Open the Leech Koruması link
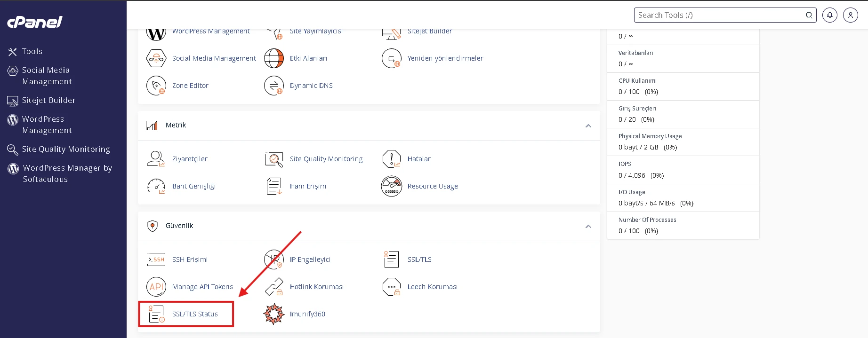The height and width of the screenshot is (338, 868). [x=432, y=287]
